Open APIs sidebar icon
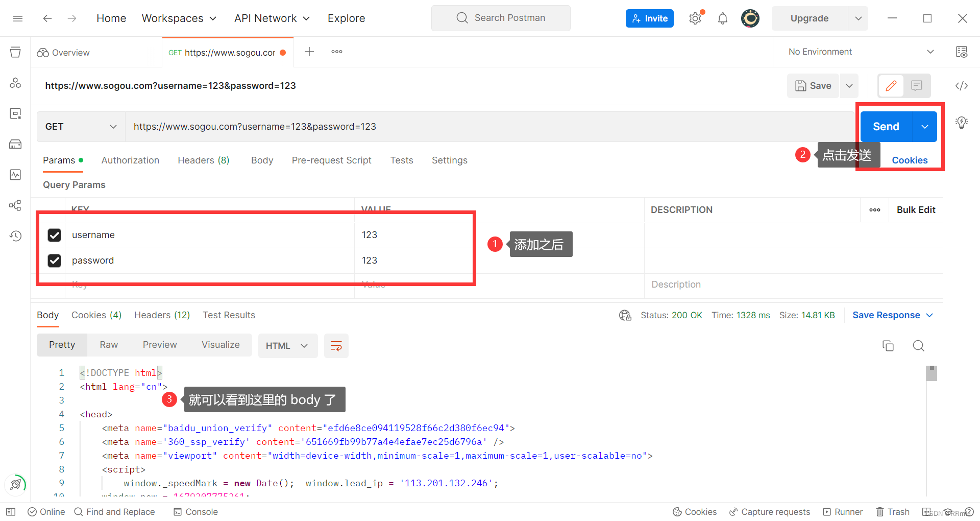This screenshot has height=521, width=980. [x=15, y=83]
